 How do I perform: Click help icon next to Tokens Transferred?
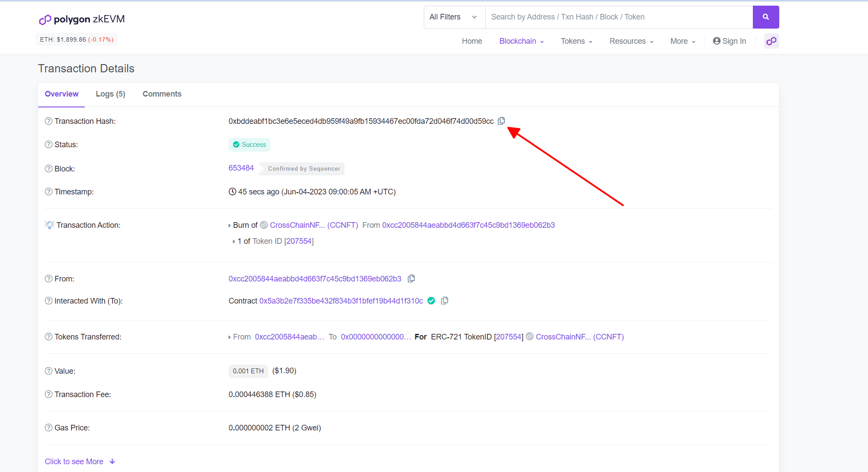[48, 337]
